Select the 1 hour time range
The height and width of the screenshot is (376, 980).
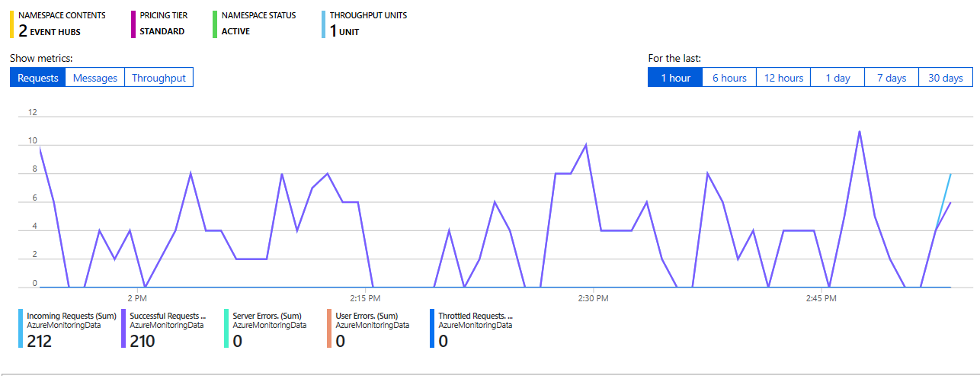pyautogui.click(x=675, y=78)
